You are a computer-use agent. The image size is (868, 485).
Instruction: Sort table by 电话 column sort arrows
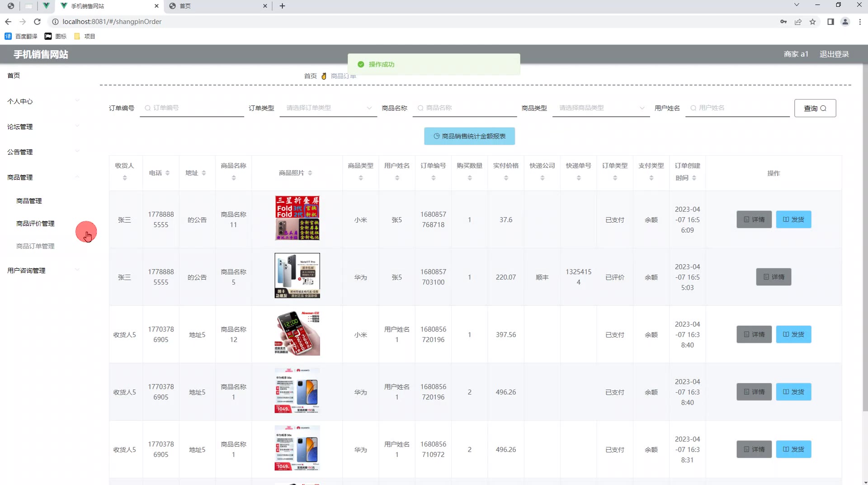pos(168,173)
